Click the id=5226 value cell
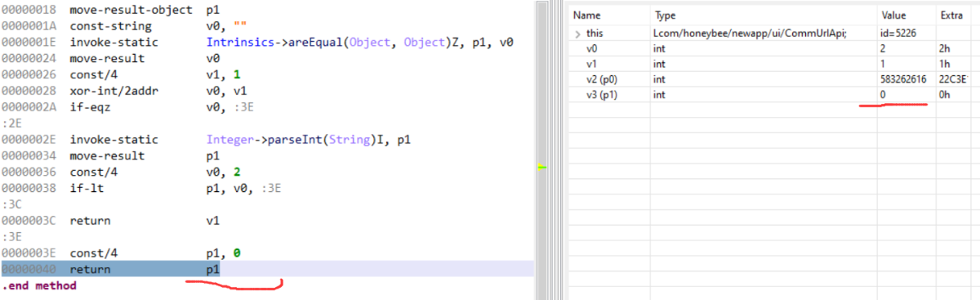 pyautogui.click(x=899, y=34)
